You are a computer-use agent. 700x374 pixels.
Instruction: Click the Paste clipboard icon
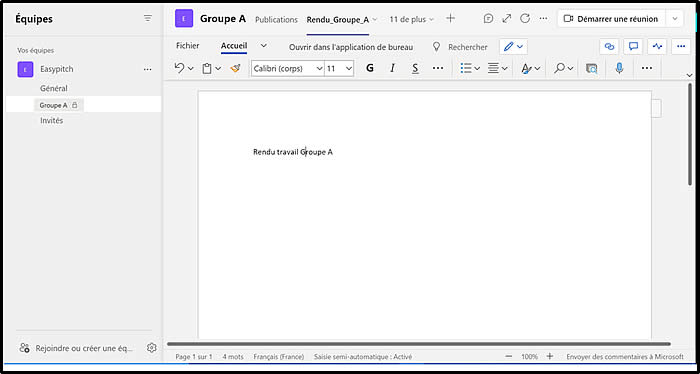tap(206, 68)
